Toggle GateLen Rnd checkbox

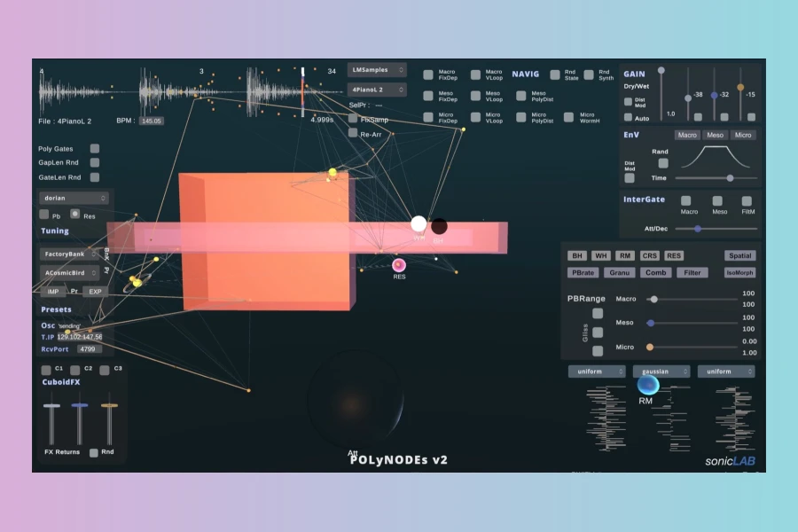(95, 177)
